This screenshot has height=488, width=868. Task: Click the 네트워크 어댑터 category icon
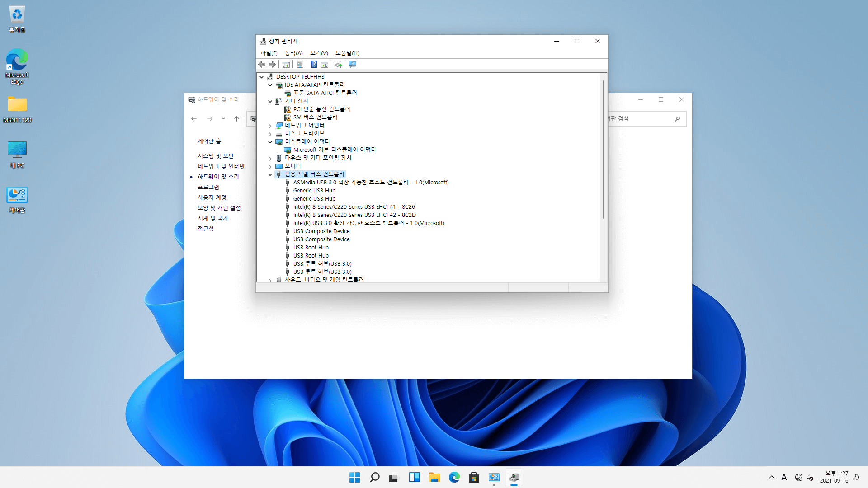coord(279,126)
